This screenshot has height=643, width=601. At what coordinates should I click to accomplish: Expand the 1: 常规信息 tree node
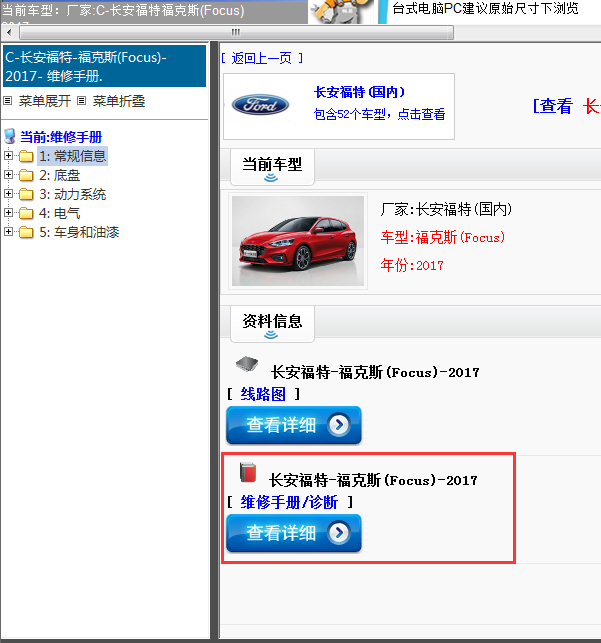tap(8, 156)
